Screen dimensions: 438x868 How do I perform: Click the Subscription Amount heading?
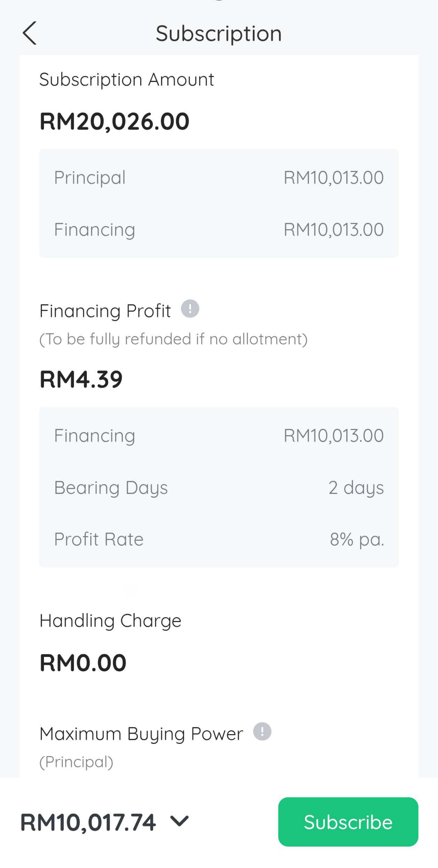[x=127, y=80]
